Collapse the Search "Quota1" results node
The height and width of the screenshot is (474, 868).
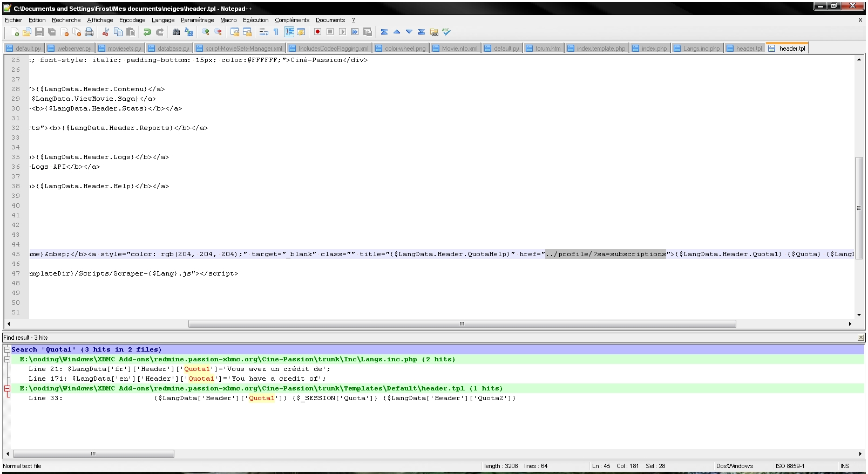pos(7,349)
